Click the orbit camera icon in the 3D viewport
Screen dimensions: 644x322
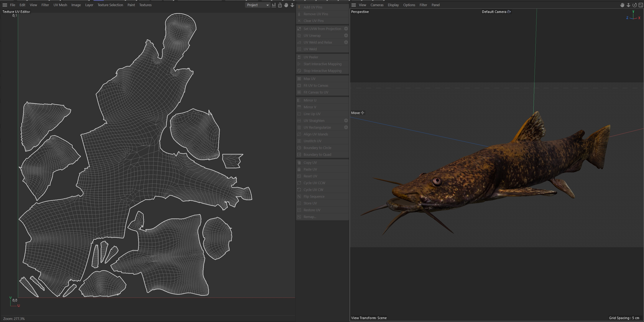click(635, 5)
